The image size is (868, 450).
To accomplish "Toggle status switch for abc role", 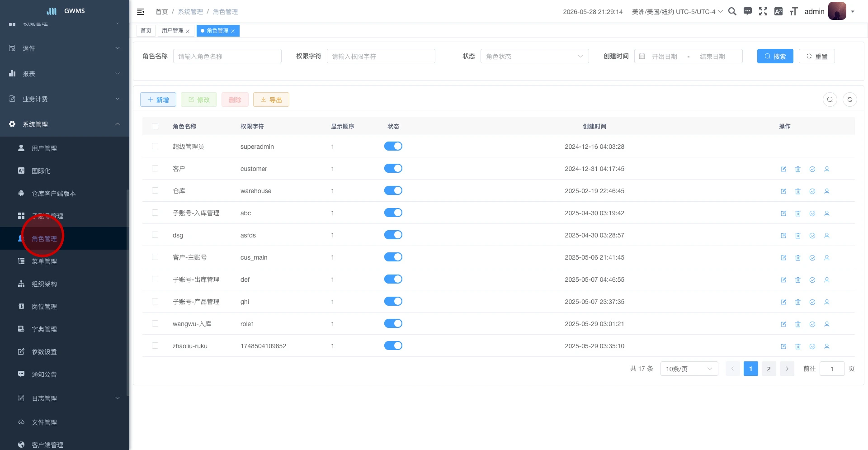I will coord(393,213).
